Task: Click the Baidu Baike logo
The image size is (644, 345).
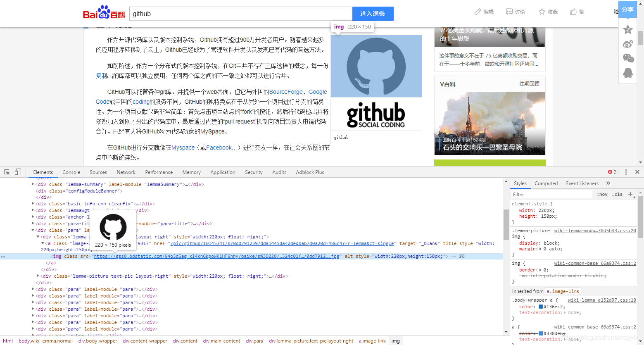Action: click(104, 12)
